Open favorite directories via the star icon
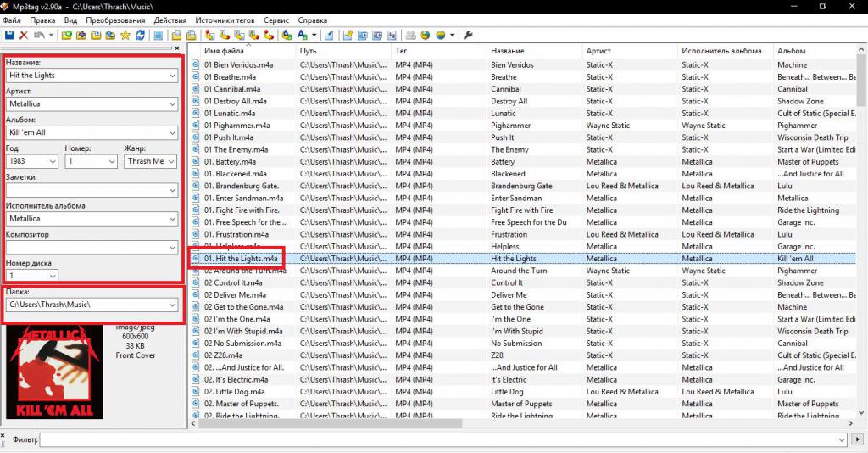Viewport: 868px width, 453px height. point(125,35)
